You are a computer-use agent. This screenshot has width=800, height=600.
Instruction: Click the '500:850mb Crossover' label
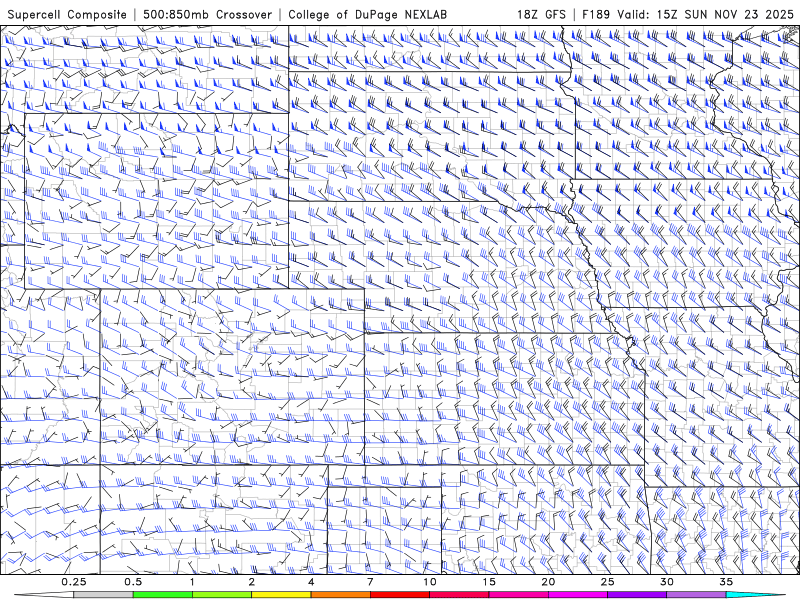(208, 14)
